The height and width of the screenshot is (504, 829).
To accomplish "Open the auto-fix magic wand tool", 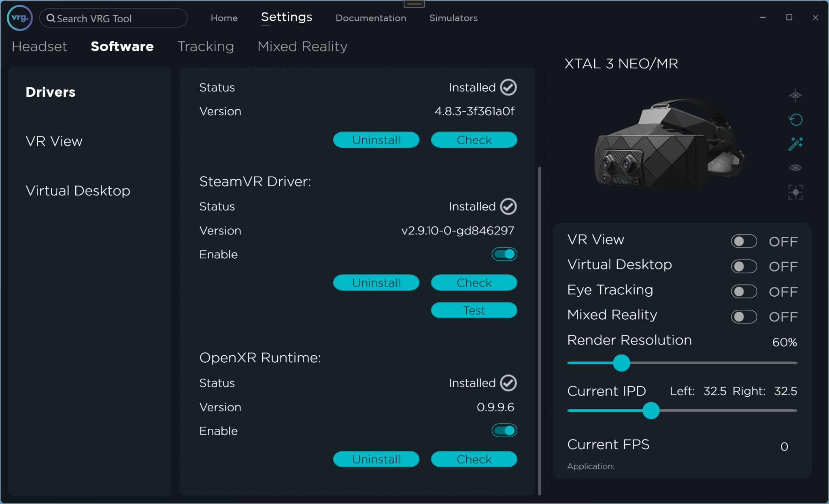I will 796,143.
